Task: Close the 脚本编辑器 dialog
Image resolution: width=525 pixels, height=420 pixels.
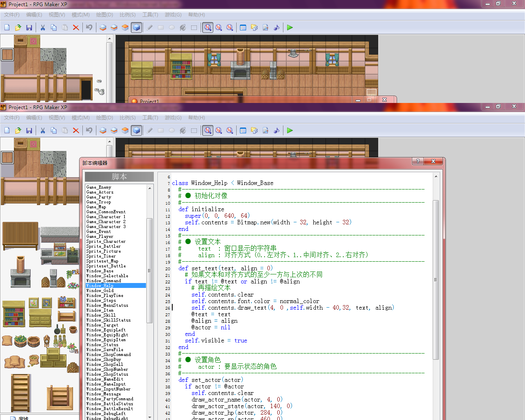Action: click(x=433, y=161)
